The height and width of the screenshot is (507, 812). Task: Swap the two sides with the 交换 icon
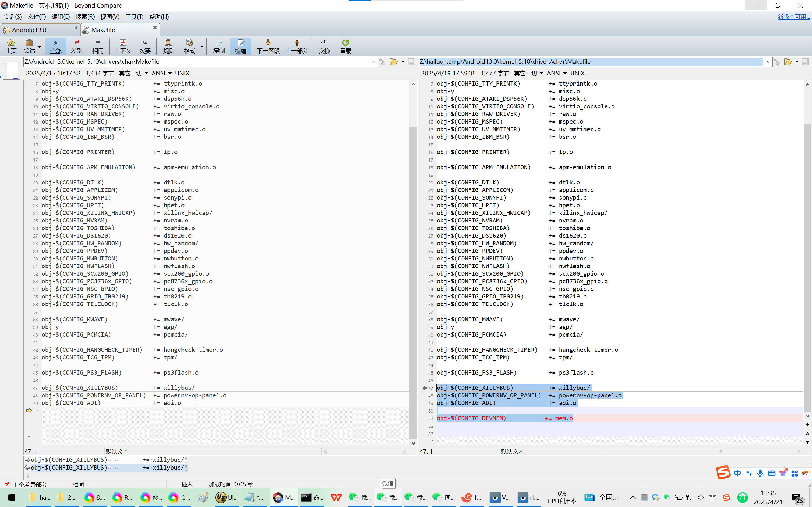coord(324,46)
